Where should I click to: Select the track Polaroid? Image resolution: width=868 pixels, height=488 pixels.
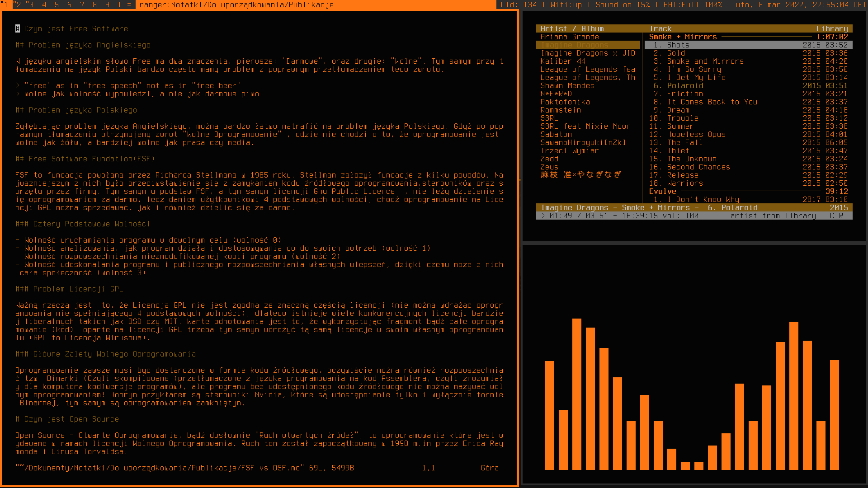coord(685,86)
